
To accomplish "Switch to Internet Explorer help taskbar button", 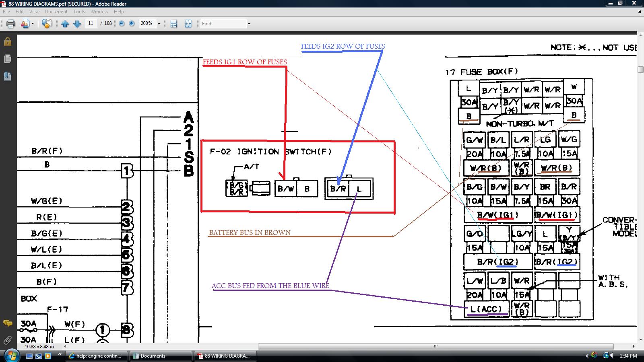I will pyautogui.click(x=96, y=356).
